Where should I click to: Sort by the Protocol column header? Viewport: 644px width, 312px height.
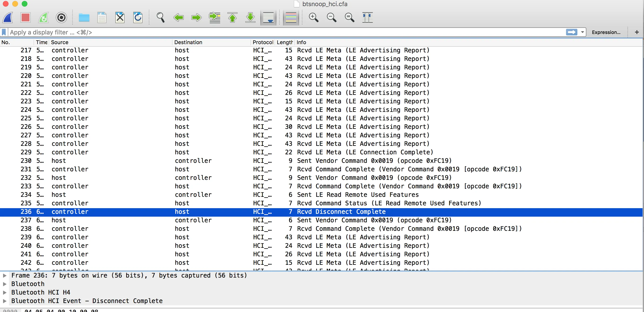point(262,42)
